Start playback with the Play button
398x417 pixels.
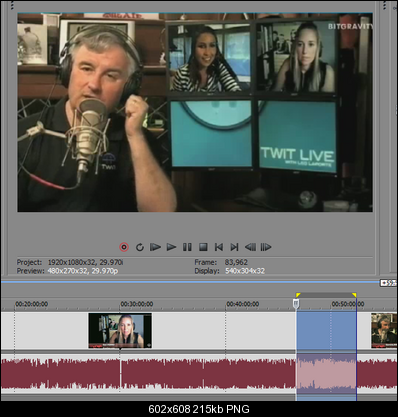click(x=171, y=247)
